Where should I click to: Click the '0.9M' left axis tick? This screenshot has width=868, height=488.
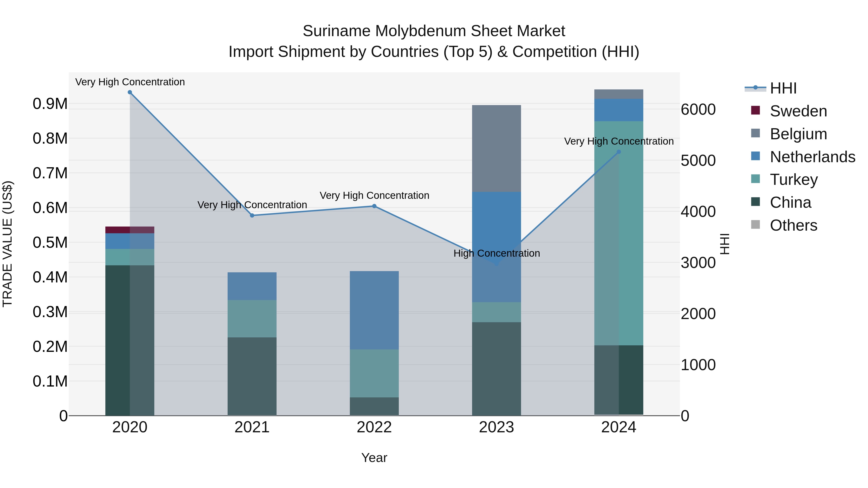click(x=50, y=104)
